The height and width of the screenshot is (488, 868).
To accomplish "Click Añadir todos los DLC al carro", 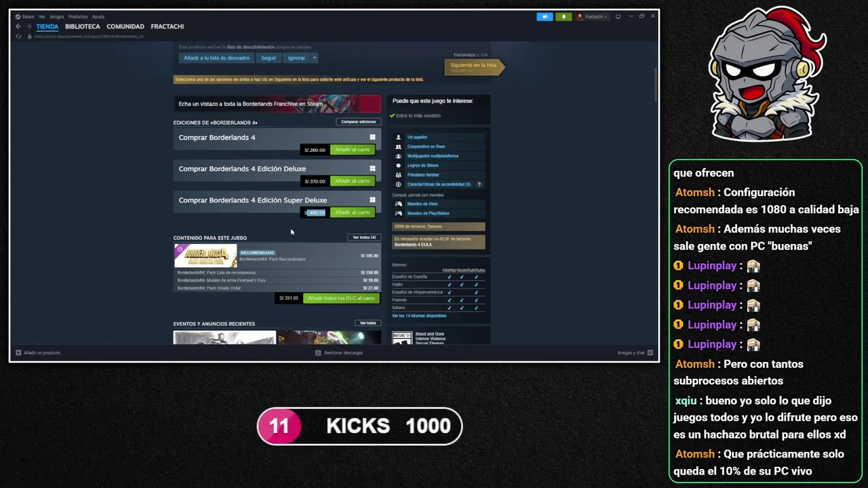I will tap(341, 298).
